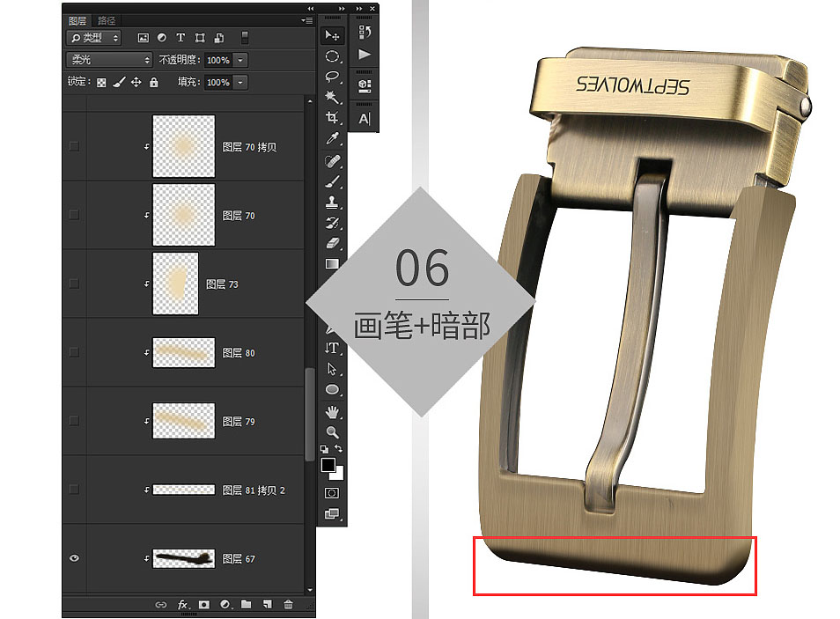Select the Magic Wand tool
Image resolution: width=840 pixels, height=619 pixels.
pos(332,97)
